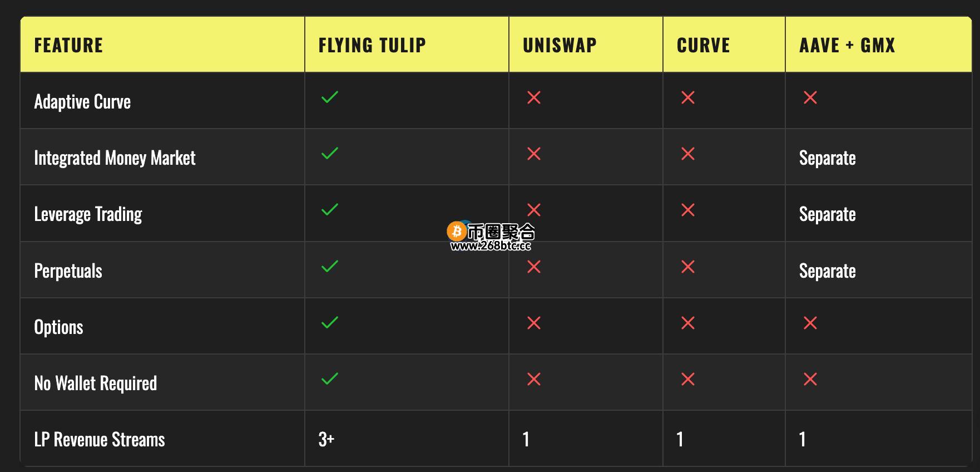Viewport: 980px width, 472px height.
Task: Select the FLYING TULIP column header
Action: [372, 45]
